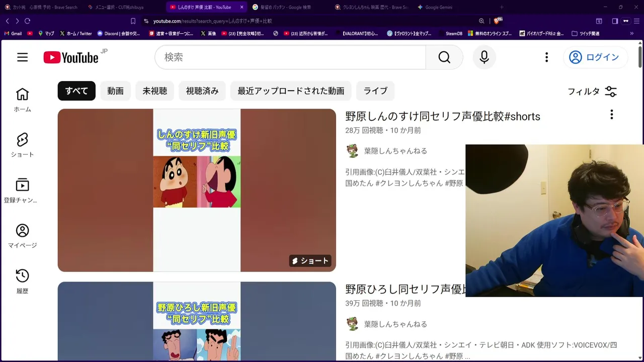Switch to the Google Gemini tab
The width and height of the screenshot is (644, 362).
click(x=435, y=7)
